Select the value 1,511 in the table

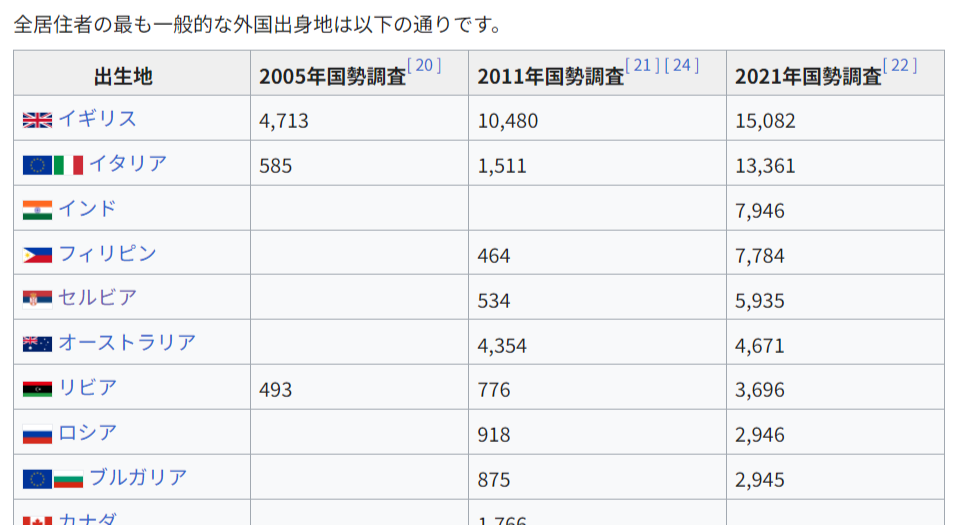(502, 166)
